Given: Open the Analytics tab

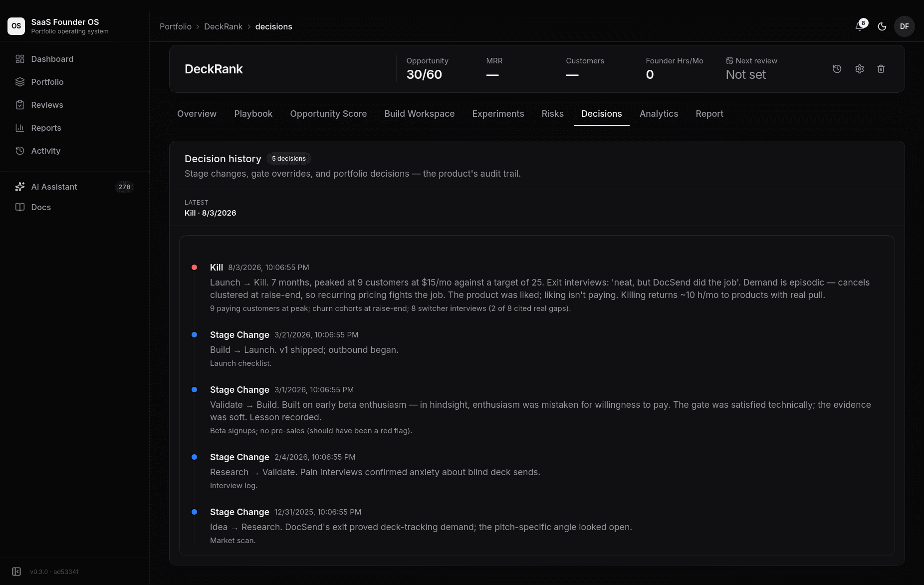Looking at the screenshot, I should (659, 114).
